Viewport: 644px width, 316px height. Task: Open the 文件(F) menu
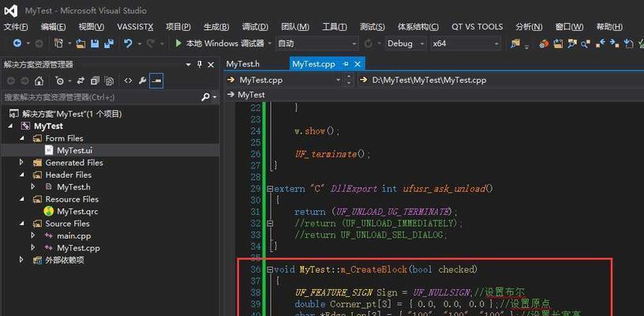click(x=16, y=27)
